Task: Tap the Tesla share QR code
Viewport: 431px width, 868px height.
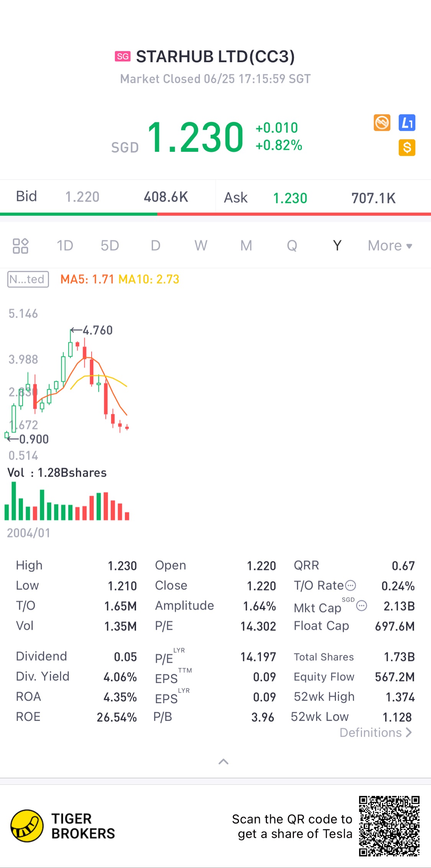Action: (389, 826)
